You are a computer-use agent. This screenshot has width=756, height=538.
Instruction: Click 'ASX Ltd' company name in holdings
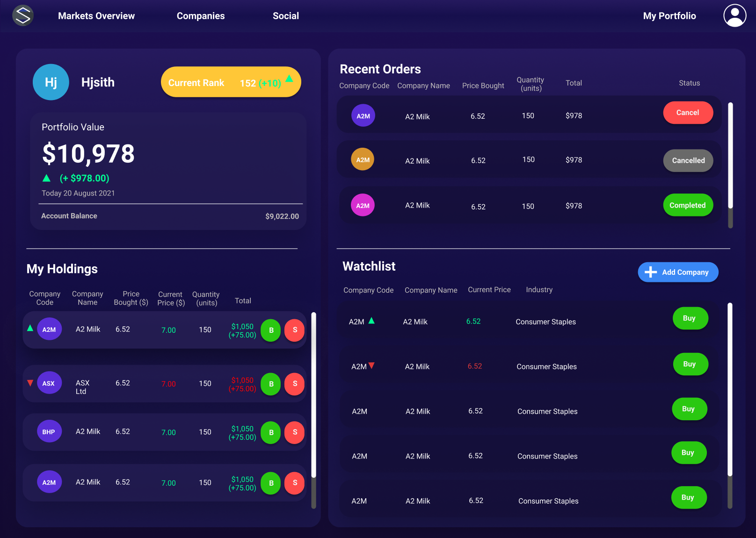pos(82,387)
